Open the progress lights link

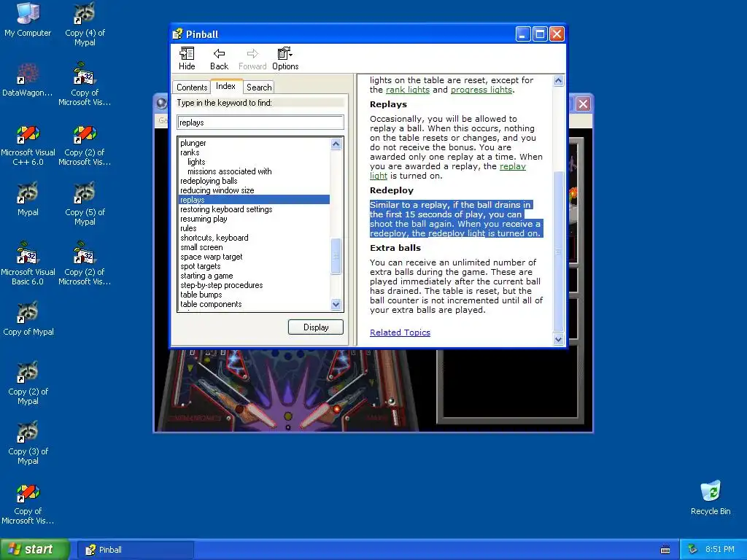click(x=481, y=90)
